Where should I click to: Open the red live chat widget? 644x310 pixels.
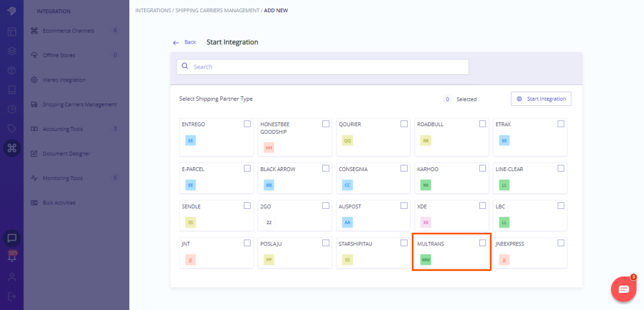624,289
